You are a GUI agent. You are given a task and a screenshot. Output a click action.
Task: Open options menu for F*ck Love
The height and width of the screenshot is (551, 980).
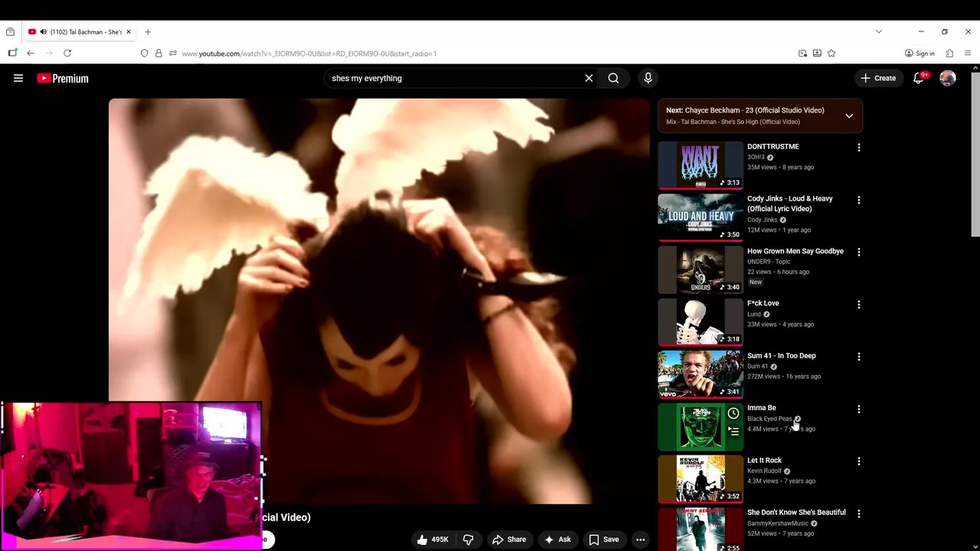(x=858, y=305)
